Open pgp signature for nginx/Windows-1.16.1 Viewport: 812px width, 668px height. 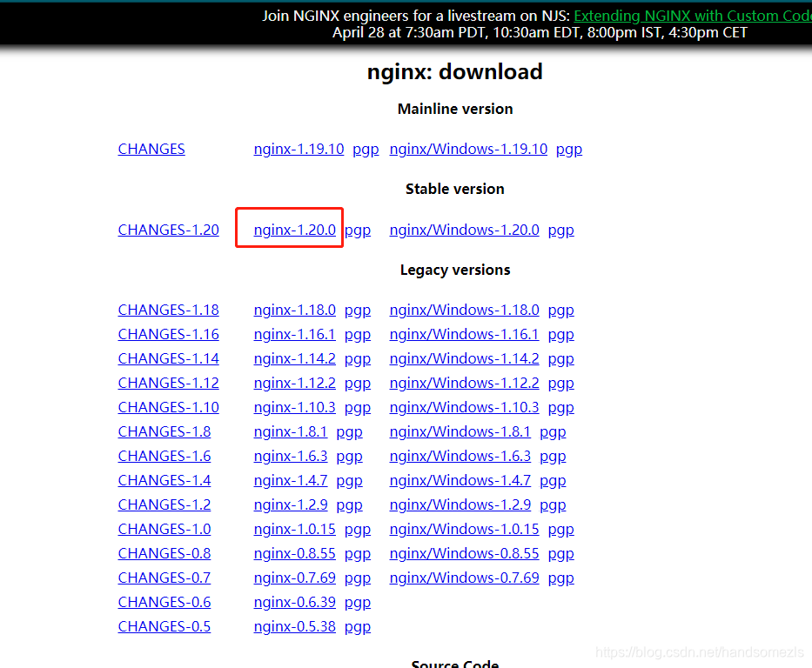(560, 335)
